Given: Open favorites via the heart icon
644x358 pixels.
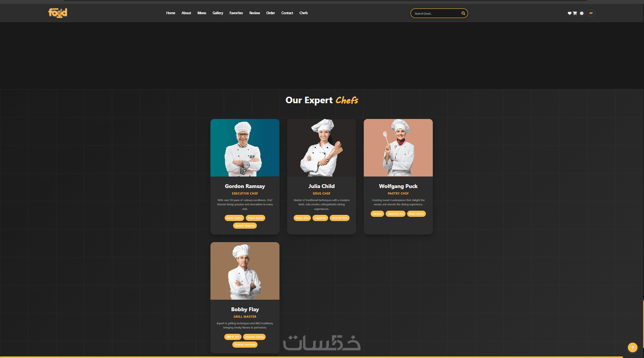Looking at the screenshot, I should click(570, 13).
